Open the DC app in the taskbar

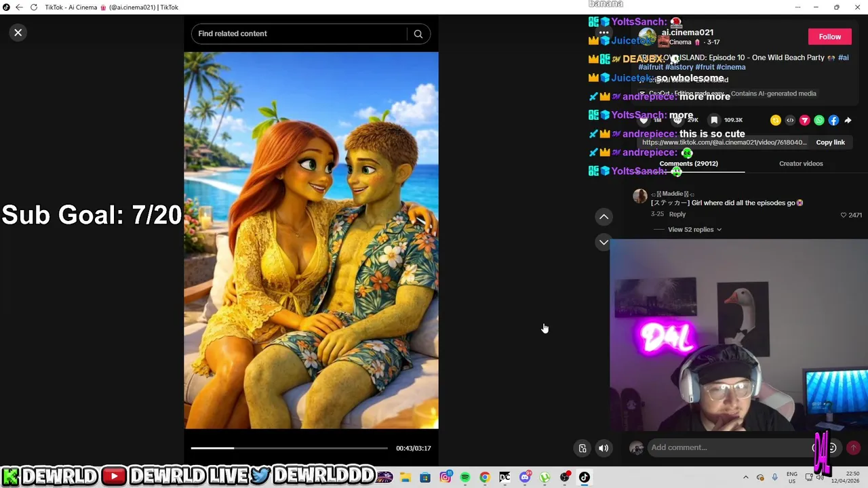tap(505, 477)
